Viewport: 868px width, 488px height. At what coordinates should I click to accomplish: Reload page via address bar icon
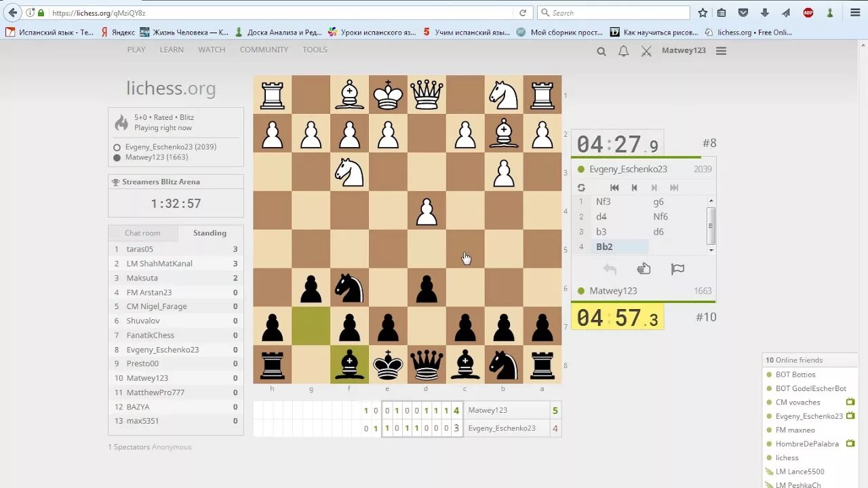[523, 13]
